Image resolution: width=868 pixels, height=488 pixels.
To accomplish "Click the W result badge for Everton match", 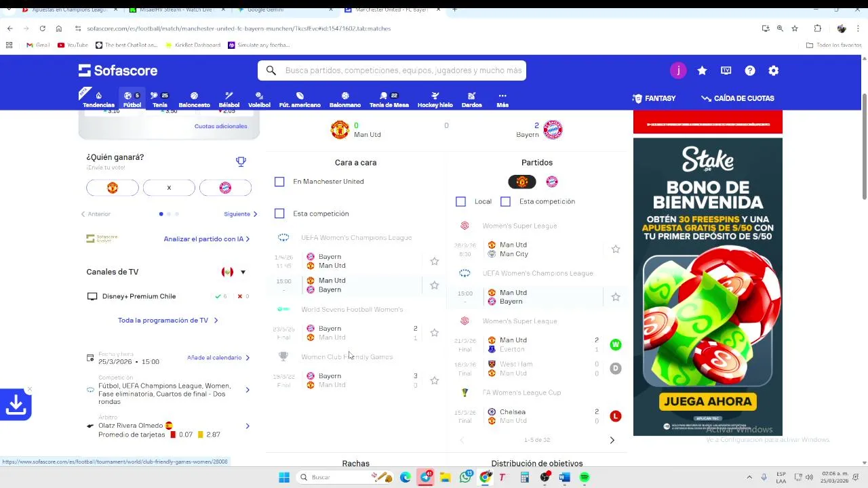I will pyautogui.click(x=616, y=345).
